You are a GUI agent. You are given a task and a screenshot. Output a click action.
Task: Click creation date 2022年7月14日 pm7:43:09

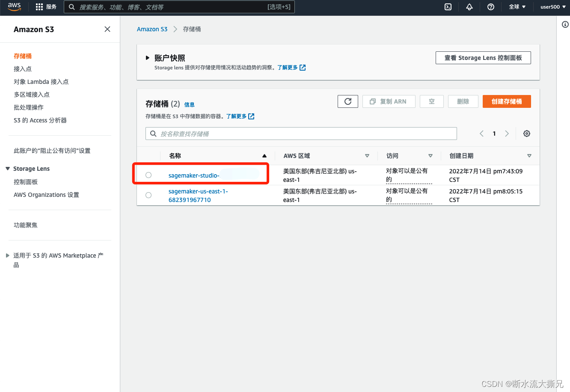486,175
